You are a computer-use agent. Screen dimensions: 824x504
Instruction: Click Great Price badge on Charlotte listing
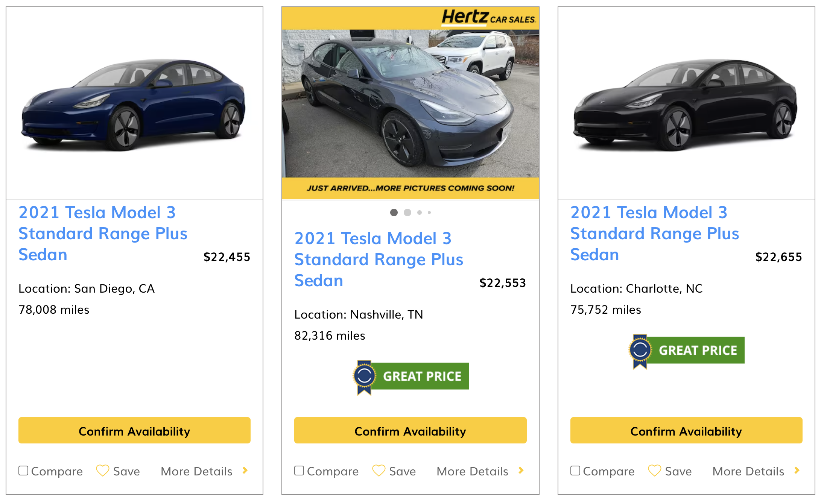coord(687,350)
